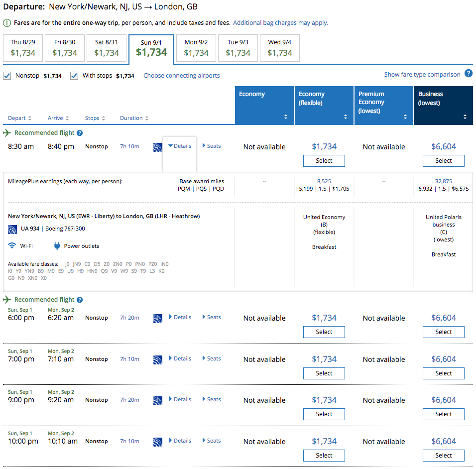Click info icon next to first Recommended flight

[80, 133]
